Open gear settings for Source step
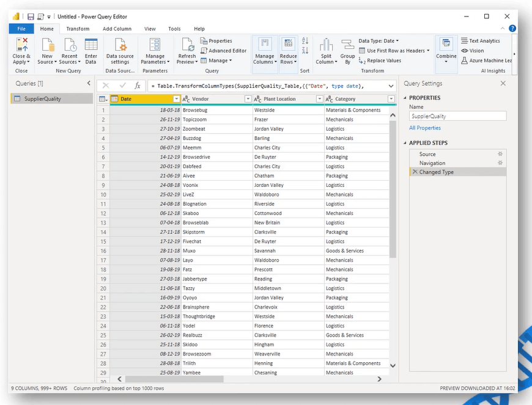The image size is (532, 405). [x=500, y=154]
